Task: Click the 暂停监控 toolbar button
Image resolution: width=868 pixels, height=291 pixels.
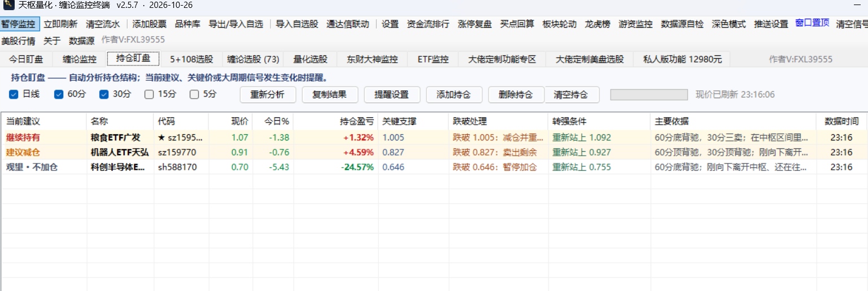Action: click(x=20, y=24)
